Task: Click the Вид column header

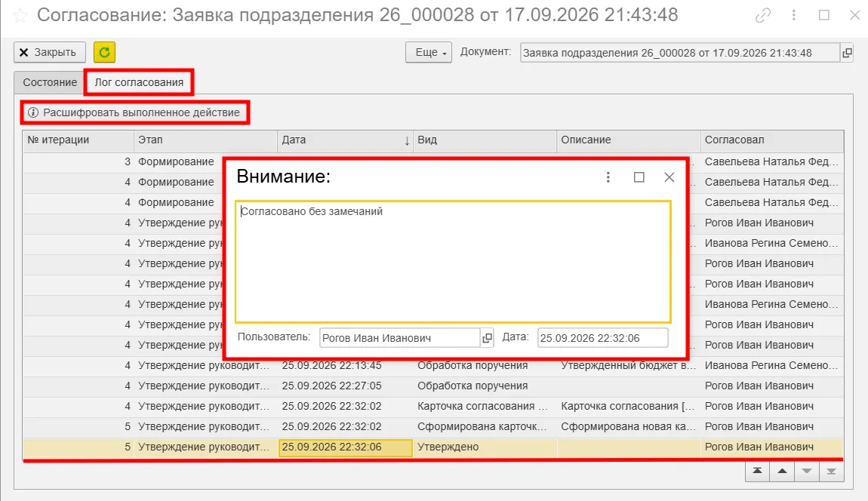Action: 485,140
